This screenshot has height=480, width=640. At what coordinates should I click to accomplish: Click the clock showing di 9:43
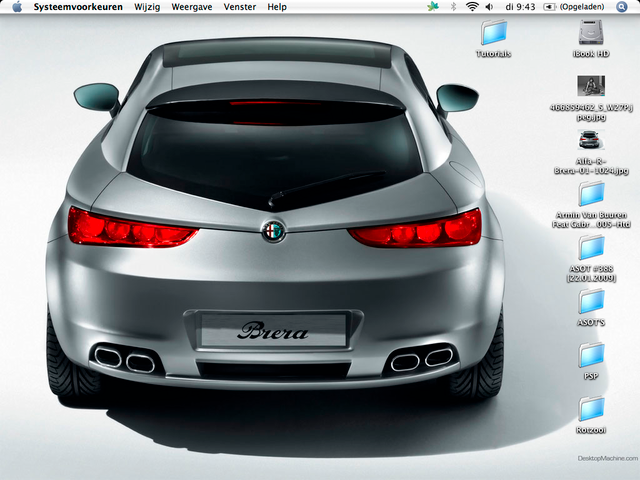click(x=520, y=7)
